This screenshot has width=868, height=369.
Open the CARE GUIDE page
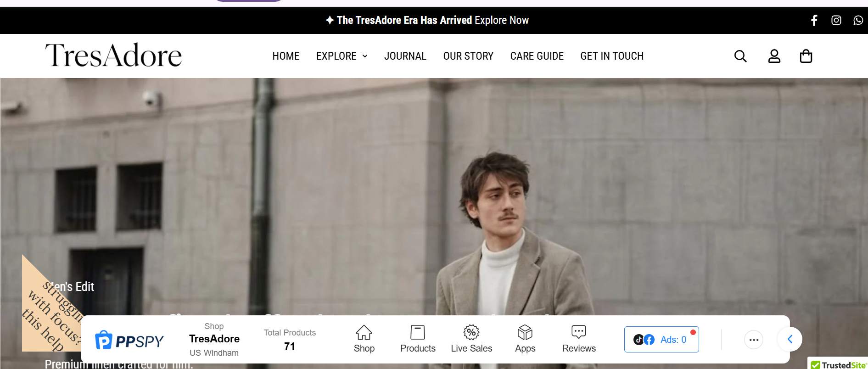tap(537, 56)
